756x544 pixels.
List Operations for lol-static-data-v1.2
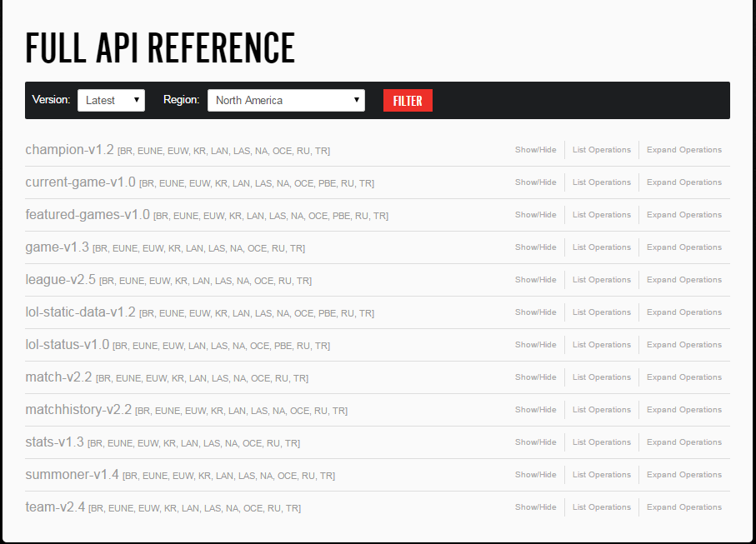(602, 312)
